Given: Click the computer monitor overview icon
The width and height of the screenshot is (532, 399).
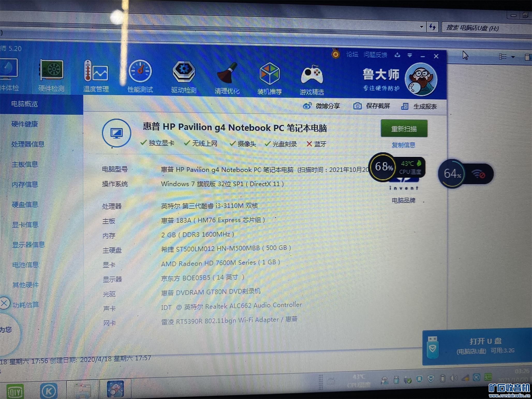Looking at the screenshot, I should tap(116, 133).
